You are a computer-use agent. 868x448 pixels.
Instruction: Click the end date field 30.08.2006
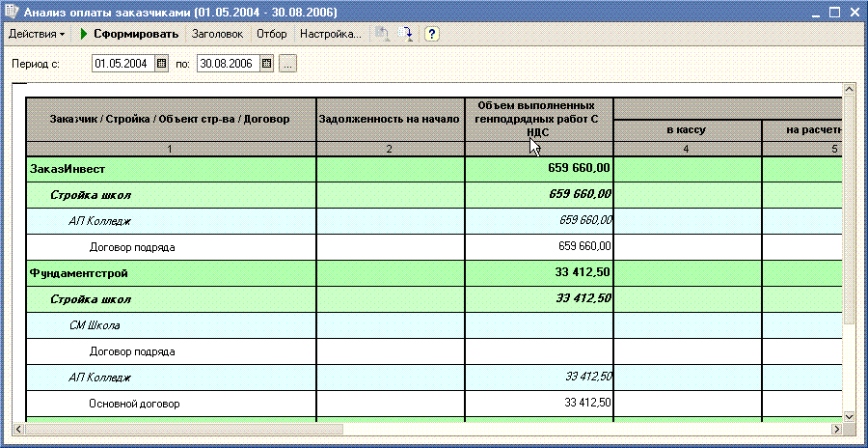pyautogui.click(x=229, y=64)
